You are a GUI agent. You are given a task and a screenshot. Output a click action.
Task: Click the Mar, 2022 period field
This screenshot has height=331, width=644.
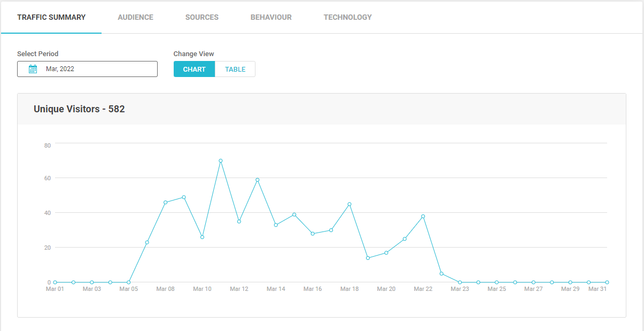[87, 69]
